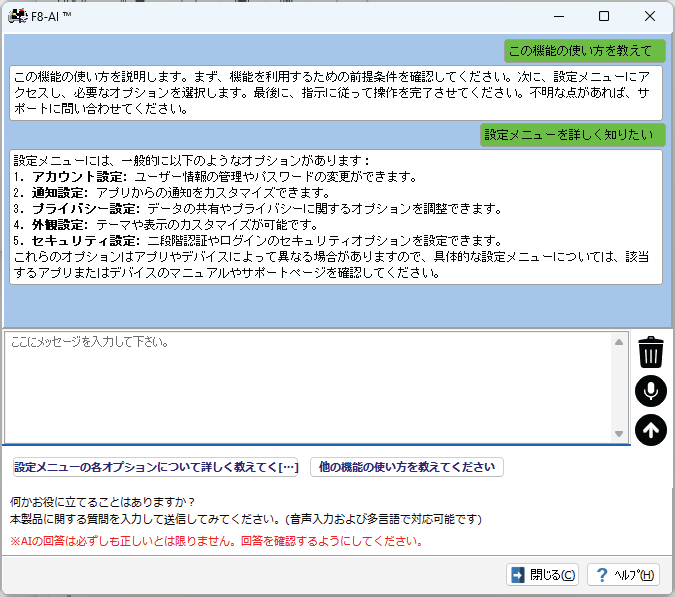Click the first AI reply about 前提条件
Image resolution: width=675 pixels, height=597 pixels.
tap(336, 92)
